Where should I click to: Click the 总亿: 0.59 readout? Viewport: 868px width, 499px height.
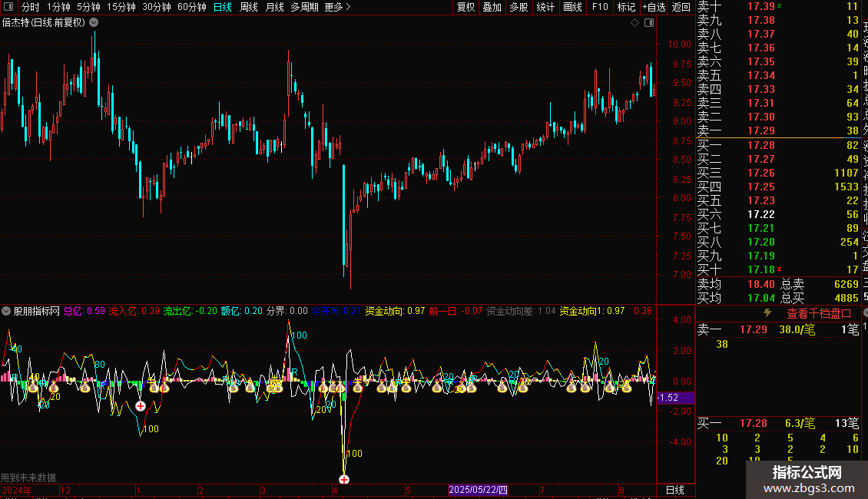84,311
